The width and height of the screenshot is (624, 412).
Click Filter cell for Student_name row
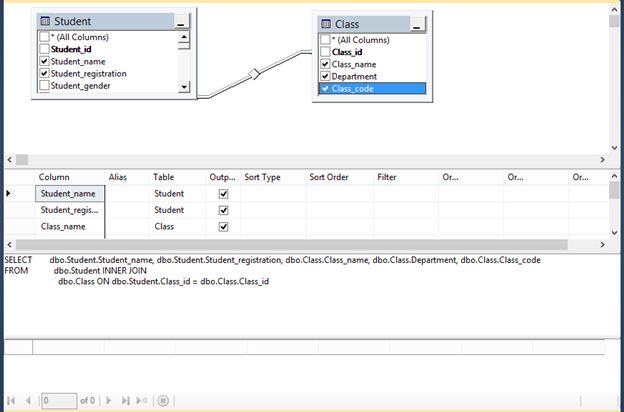pyautogui.click(x=406, y=193)
